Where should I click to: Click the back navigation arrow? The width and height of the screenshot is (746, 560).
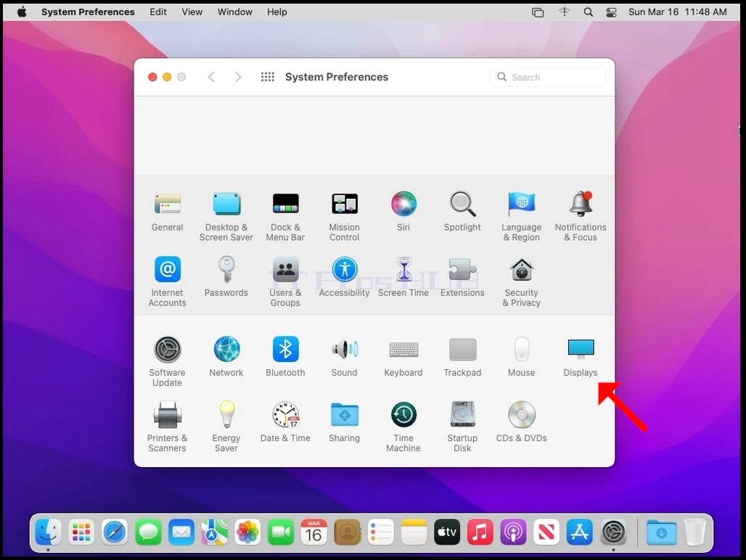(211, 77)
